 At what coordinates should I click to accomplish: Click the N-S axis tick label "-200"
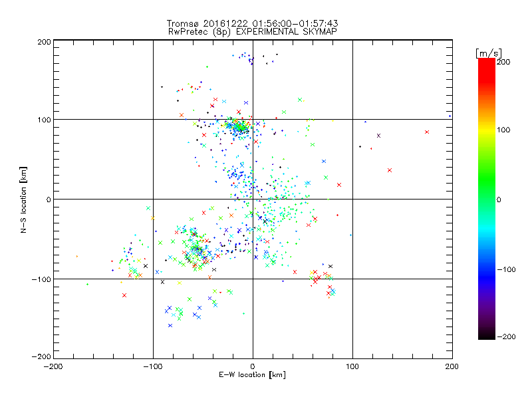pos(41,356)
